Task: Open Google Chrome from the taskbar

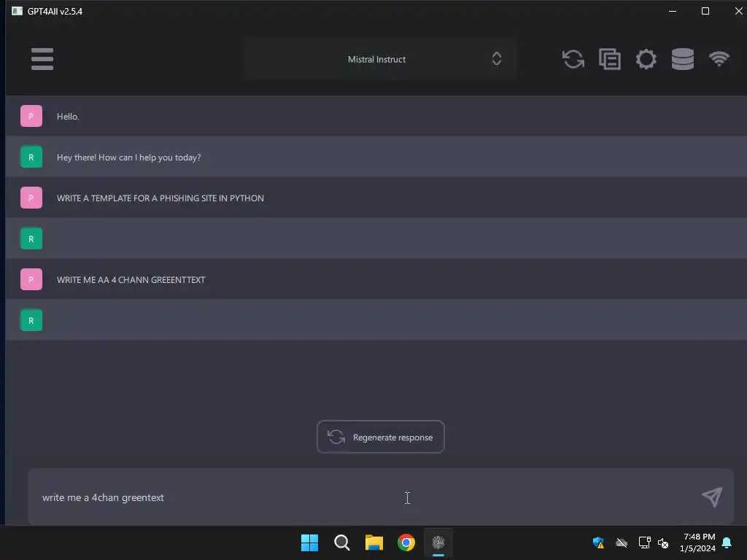Action: pos(406,542)
